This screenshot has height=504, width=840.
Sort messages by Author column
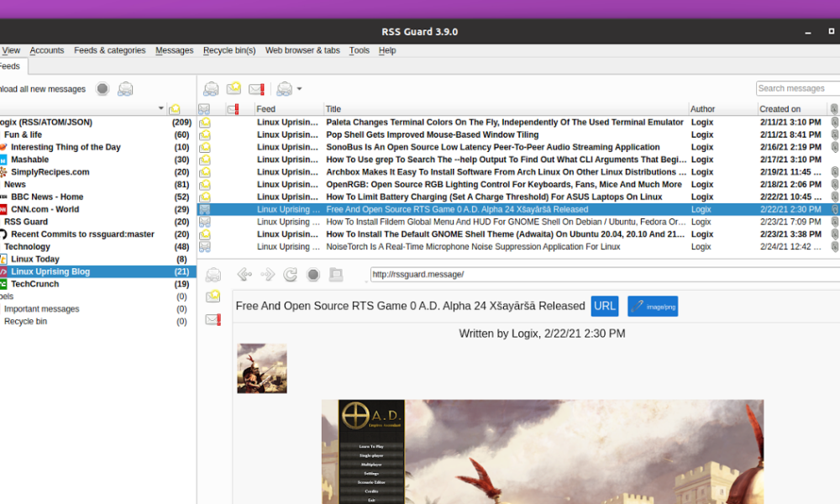tap(702, 109)
